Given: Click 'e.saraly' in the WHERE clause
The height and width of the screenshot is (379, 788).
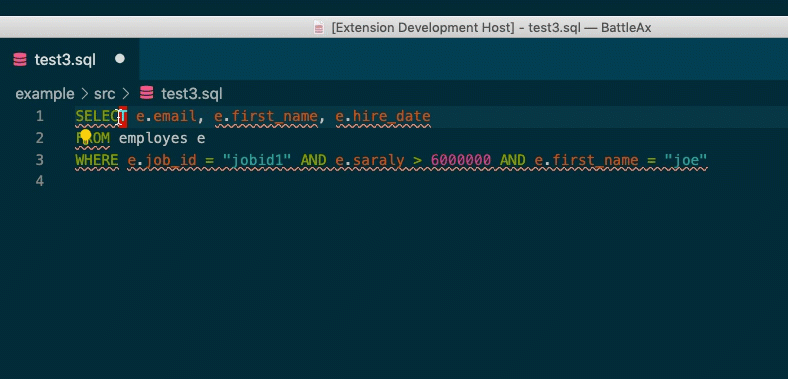Looking at the screenshot, I should pyautogui.click(x=370, y=160).
